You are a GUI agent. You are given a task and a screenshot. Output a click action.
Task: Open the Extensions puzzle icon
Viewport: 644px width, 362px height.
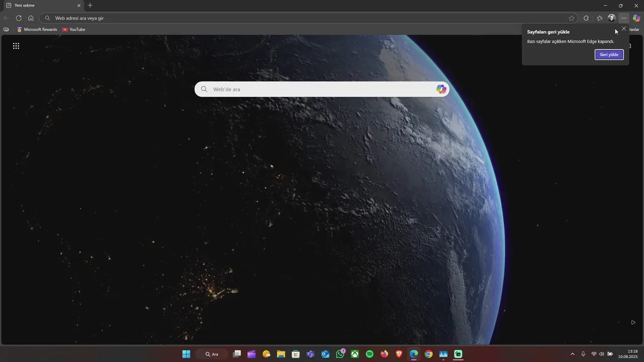(586, 18)
